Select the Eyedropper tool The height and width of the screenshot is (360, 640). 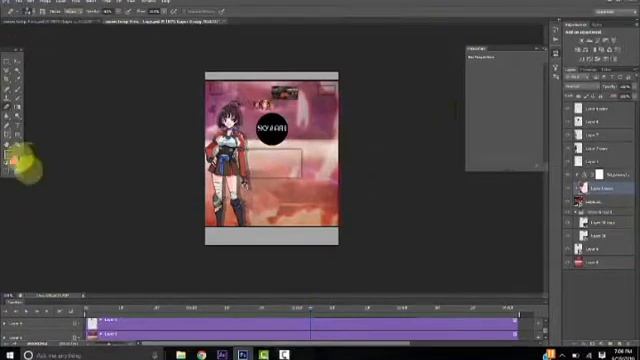tap(17, 79)
